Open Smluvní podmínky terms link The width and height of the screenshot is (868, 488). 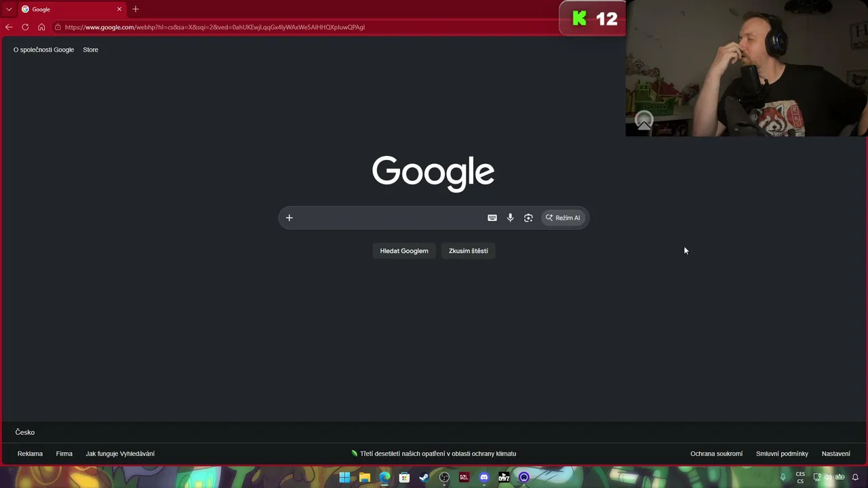point(782,453)
